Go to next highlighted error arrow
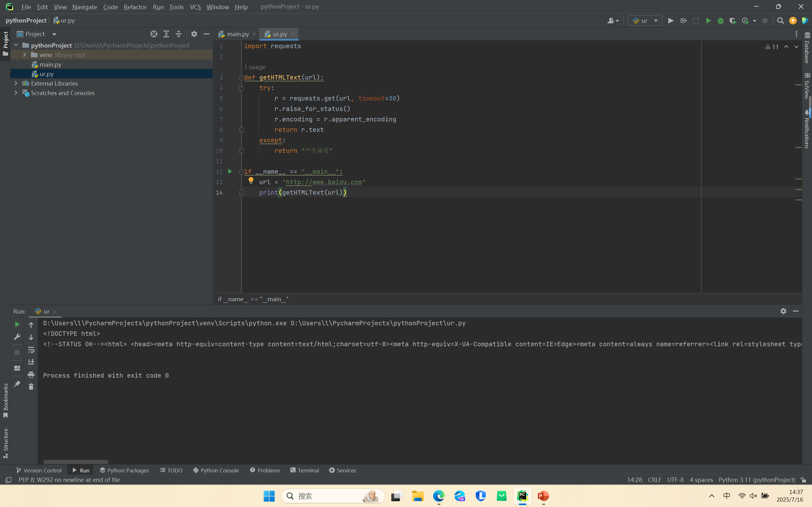Image resolution: width=812 pixels, height=507 pixels. pos(796,47)
